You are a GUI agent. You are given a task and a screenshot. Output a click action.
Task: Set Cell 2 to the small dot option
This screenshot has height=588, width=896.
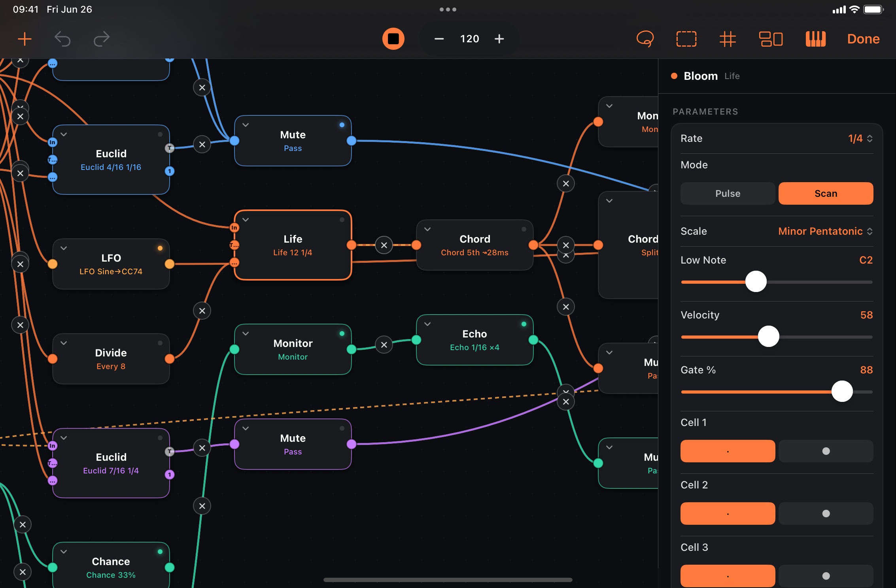pos(728,513)
